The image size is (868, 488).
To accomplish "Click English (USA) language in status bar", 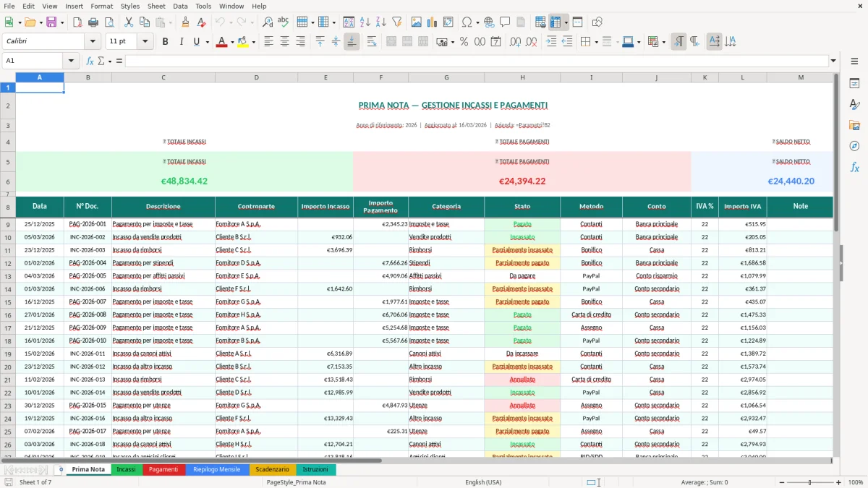I will coord(483,482).
